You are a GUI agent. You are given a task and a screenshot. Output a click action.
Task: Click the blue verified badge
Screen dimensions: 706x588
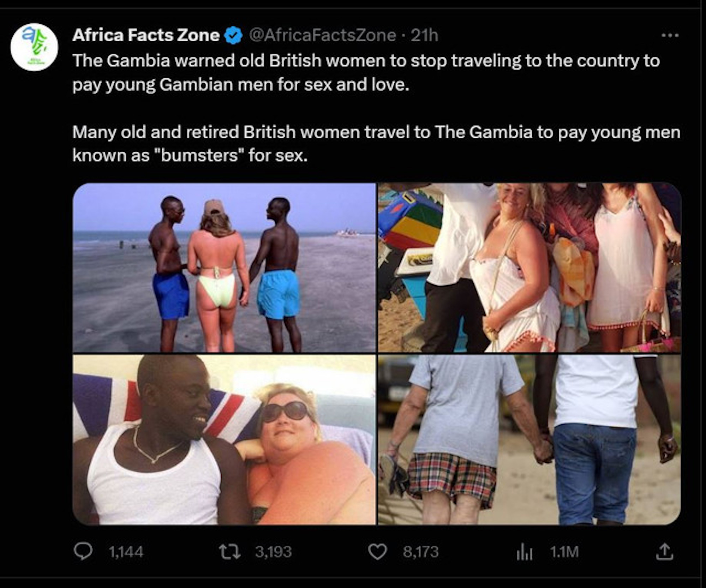point(233,36)
